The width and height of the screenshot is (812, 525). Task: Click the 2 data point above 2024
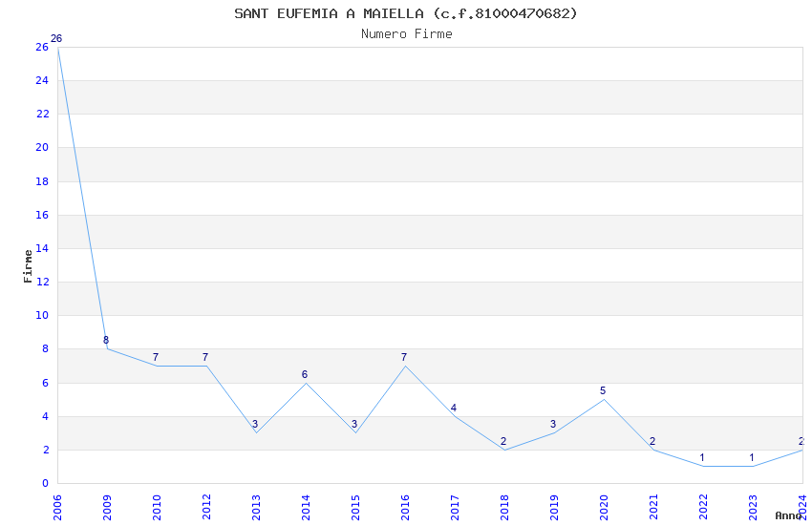801,441
